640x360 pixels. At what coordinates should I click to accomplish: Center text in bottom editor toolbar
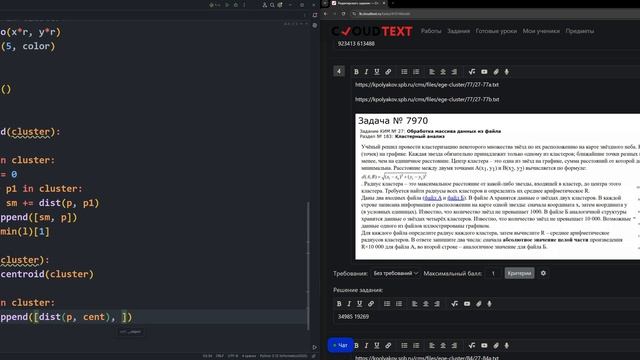443,345
